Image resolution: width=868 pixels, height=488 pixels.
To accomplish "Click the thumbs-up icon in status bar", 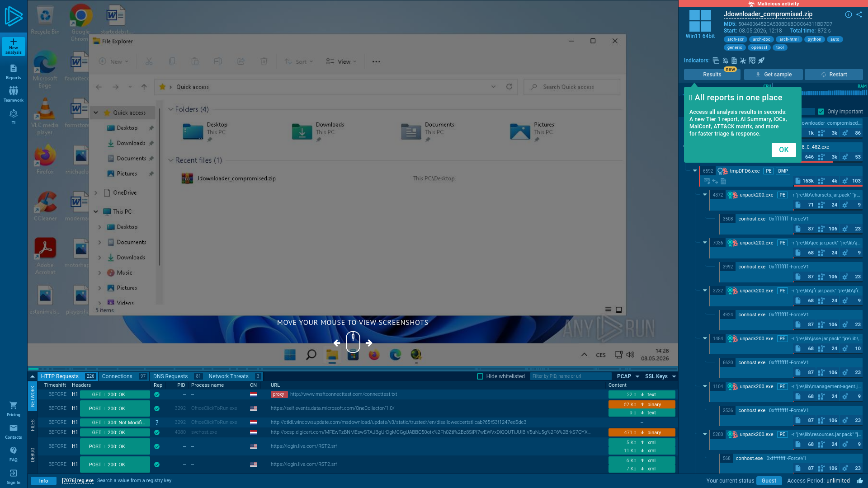I will (859, 481).
